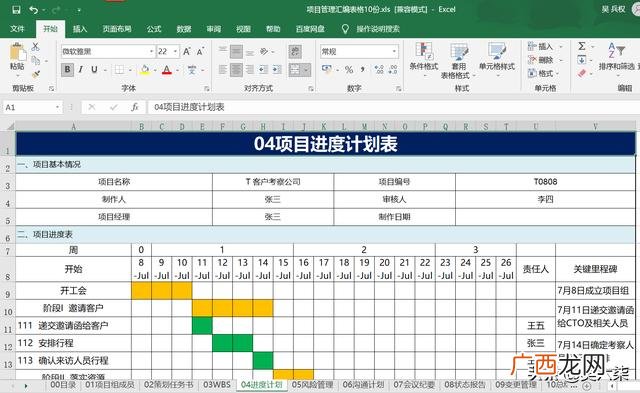This screenshot has height=393, width=640.
Task: Switch to 00目录 sheet tab
Action: pos(63,384)
